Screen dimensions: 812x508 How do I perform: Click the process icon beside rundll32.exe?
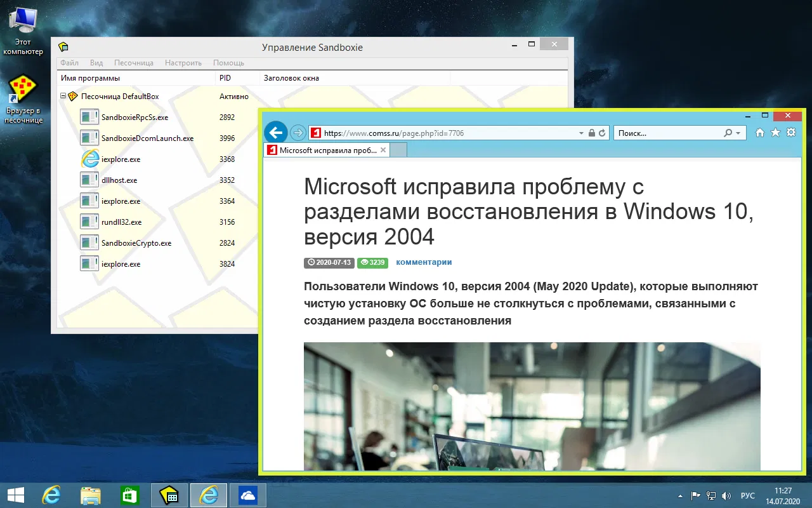pos(89,222)
